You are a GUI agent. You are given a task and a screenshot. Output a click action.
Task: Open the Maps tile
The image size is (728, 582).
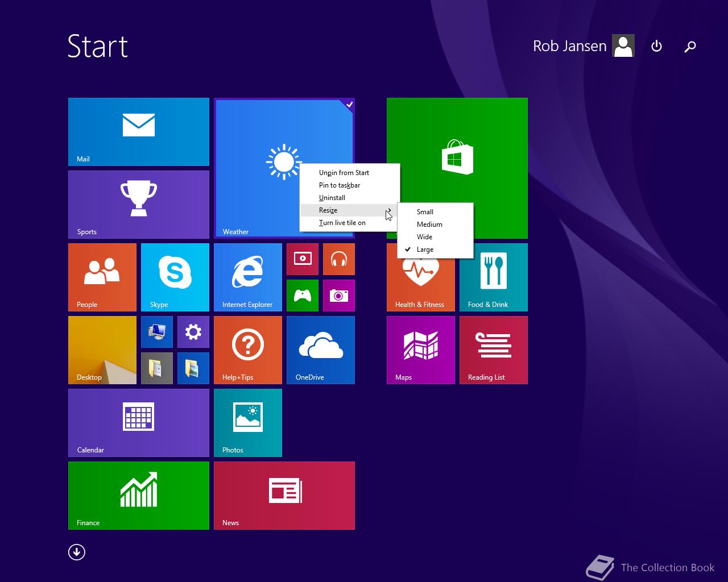(421, 350)
